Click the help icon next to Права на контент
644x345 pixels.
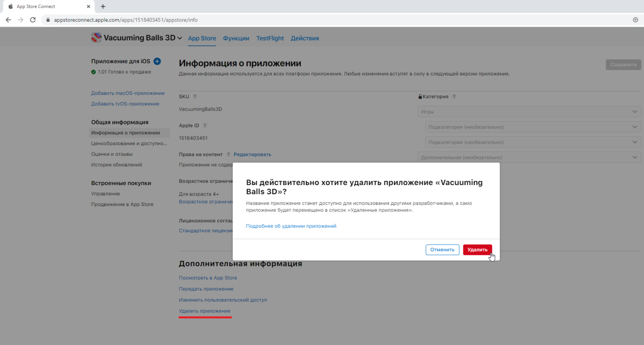pyautogui.click(x=229, y=154)
